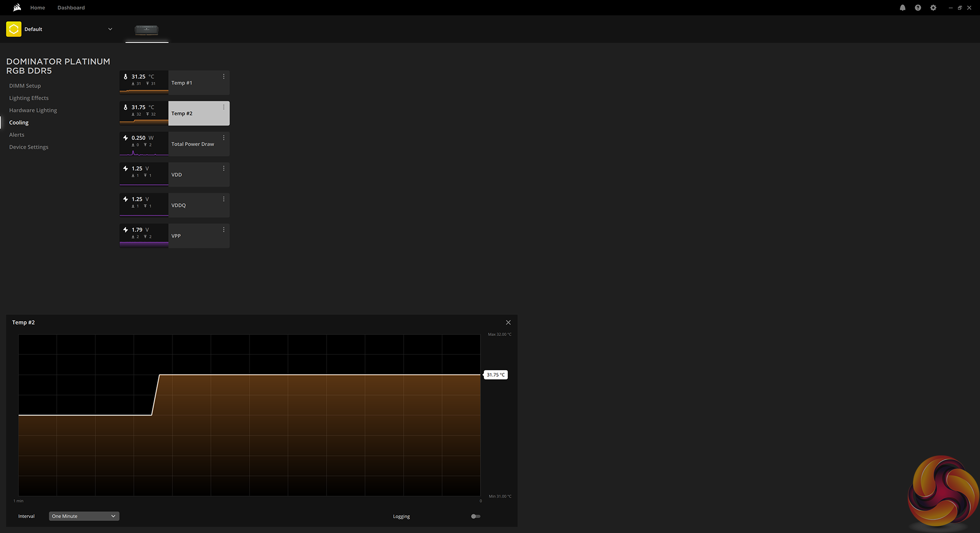Viewport: 980px width, 533px height.
Task: Click the Temp #1 thermometer icon
Action: pyautogui.click(x=126, y=77)
